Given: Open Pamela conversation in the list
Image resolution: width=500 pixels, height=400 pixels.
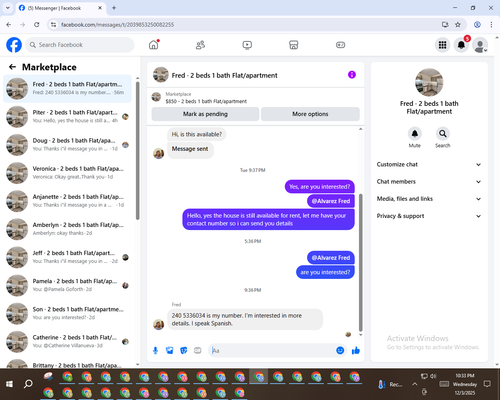Looking at the screenshot, I should (67, 286).
